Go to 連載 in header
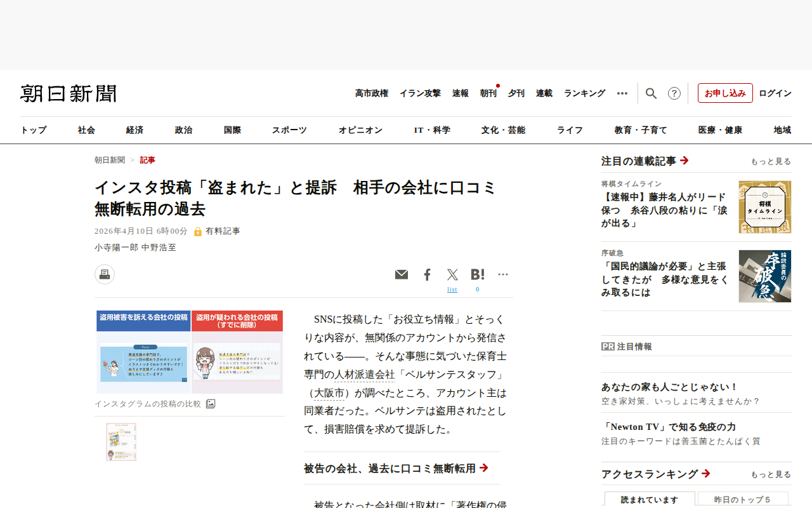Screen dimensions: 812x508 click(544, 93)
